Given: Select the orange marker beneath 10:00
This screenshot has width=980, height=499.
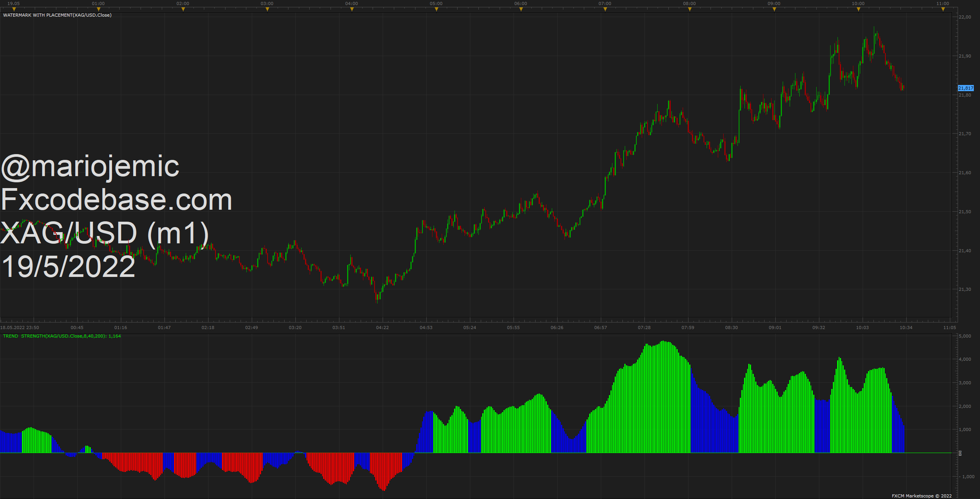Looking at the screenshot, I should click(x=858, y=9).
